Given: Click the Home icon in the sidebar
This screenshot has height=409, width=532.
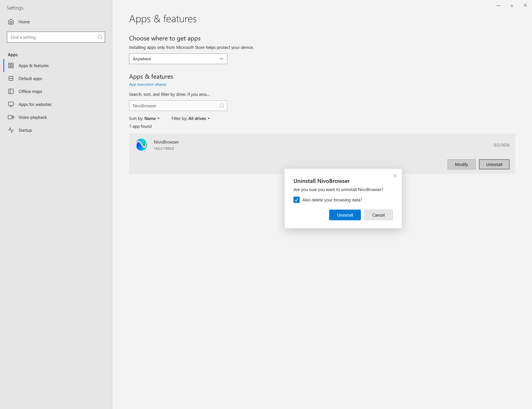Looking at the screenshot, I should tap(11, 22).
